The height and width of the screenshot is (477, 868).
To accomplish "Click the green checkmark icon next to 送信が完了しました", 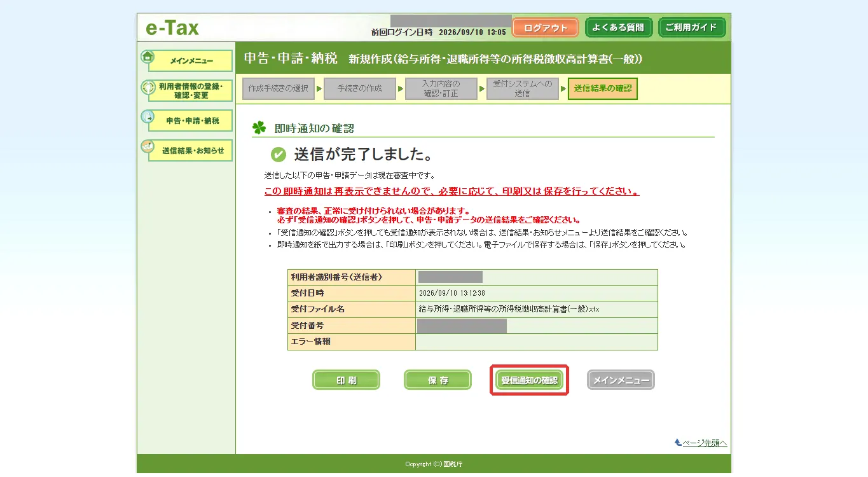I will [x=278, y=155].
